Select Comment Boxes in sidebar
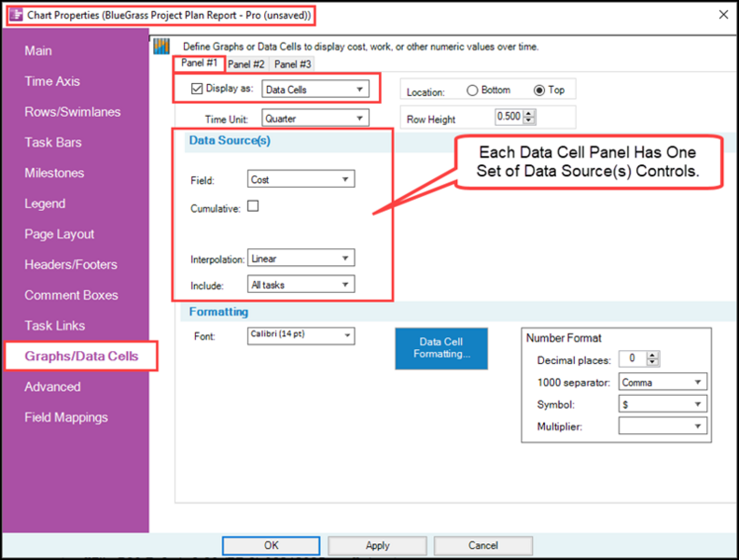 72,295
